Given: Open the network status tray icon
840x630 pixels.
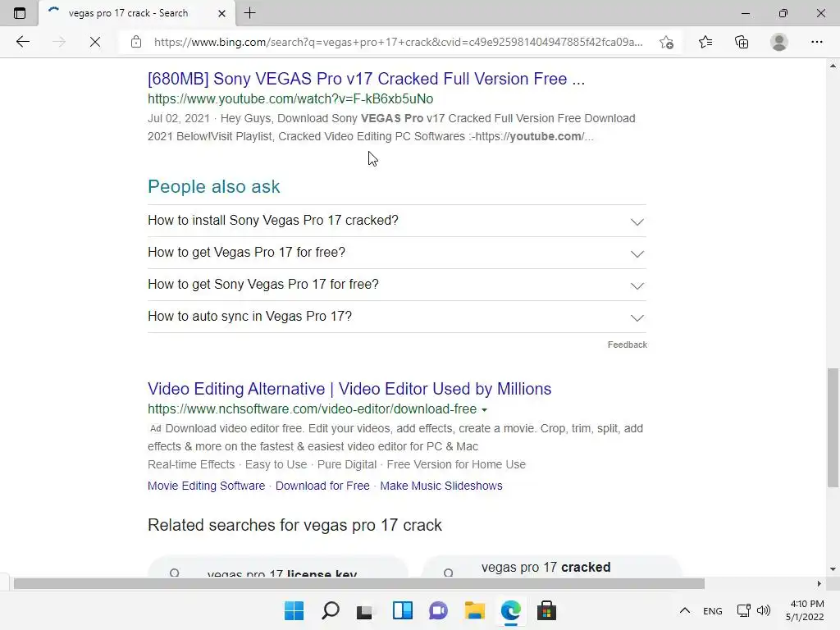Looking at the screenshot, I should tap(743, 610).
